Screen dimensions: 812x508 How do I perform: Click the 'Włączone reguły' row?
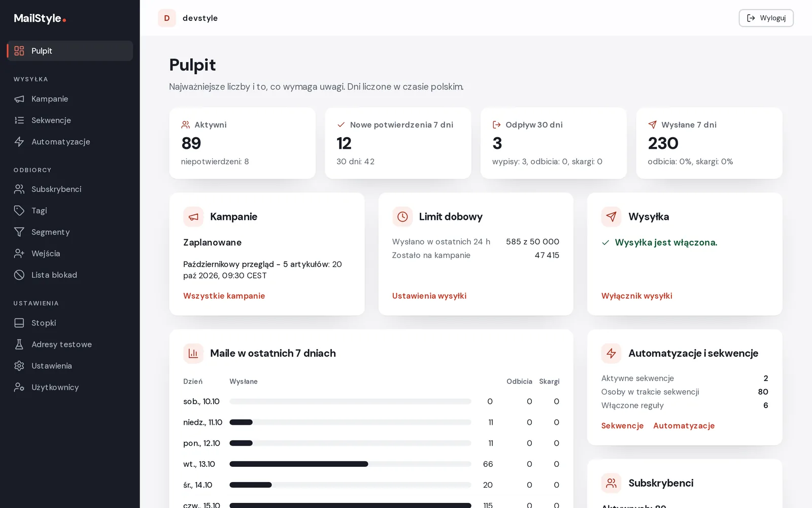(x=685, y=405)
